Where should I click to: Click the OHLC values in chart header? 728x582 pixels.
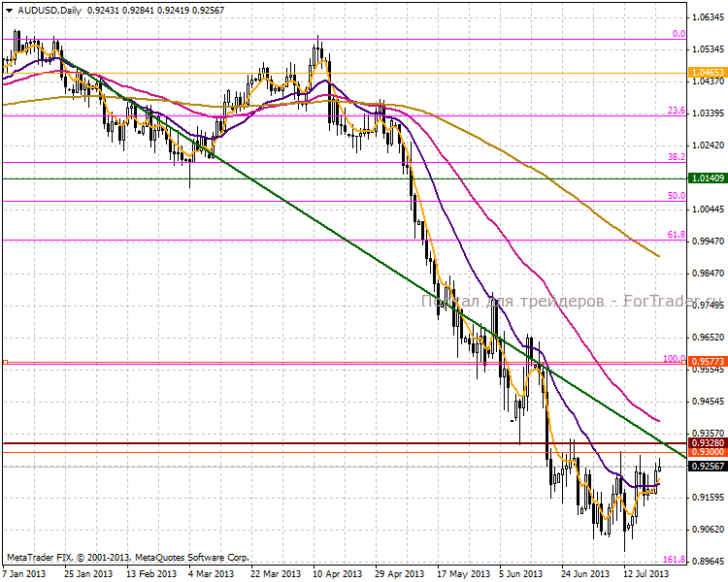click(155, 10)
